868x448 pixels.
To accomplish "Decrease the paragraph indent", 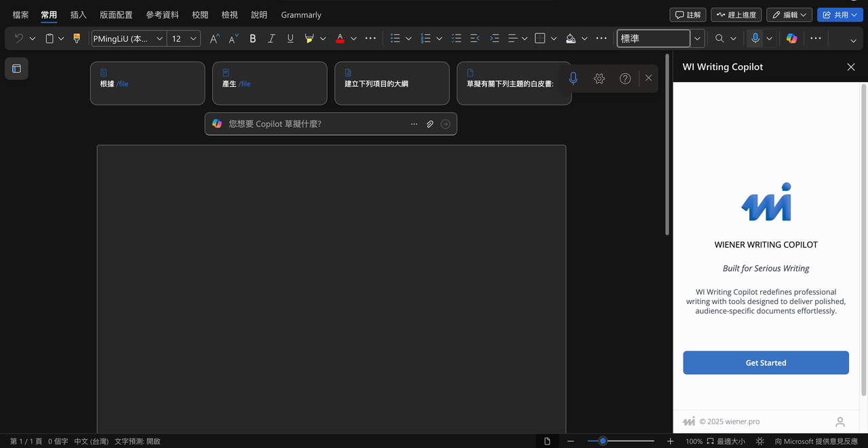I will [475, 39].
